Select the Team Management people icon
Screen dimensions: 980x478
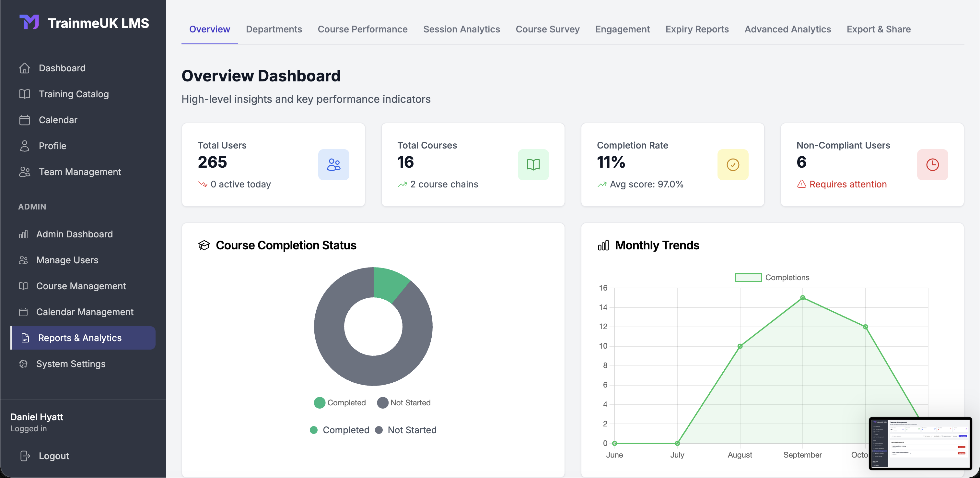tap(25, 172)
